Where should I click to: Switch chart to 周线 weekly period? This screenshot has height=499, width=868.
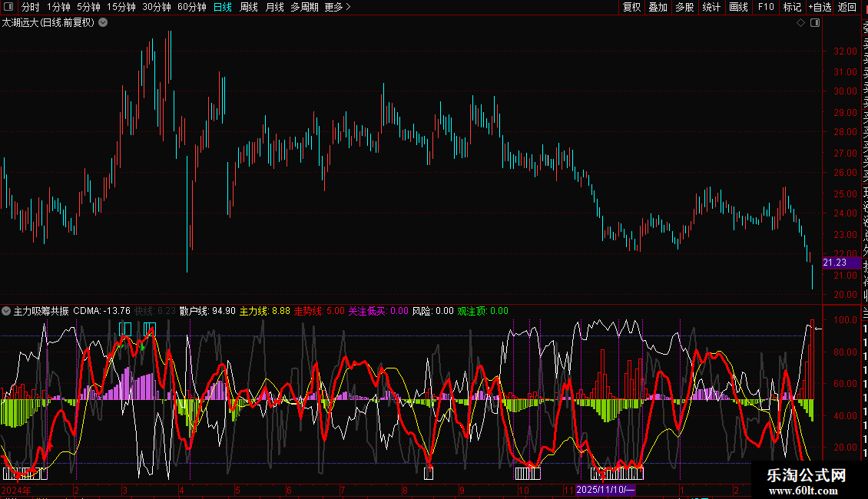[249, 7]
